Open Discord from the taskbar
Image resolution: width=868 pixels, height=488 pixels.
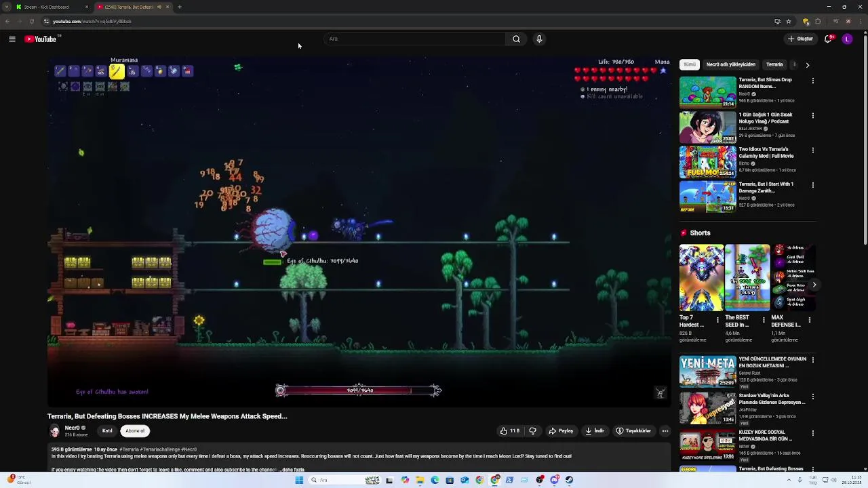point(555,480)
